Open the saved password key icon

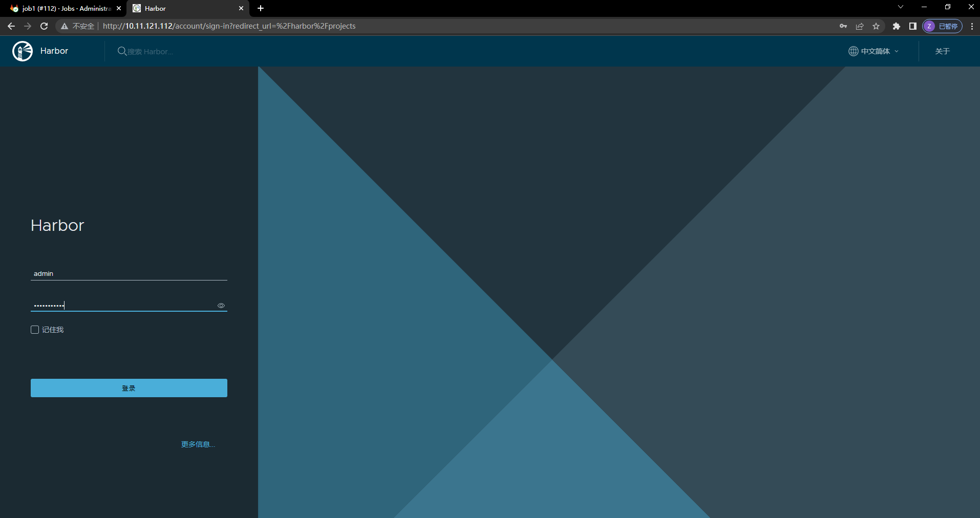click(843, 26)
